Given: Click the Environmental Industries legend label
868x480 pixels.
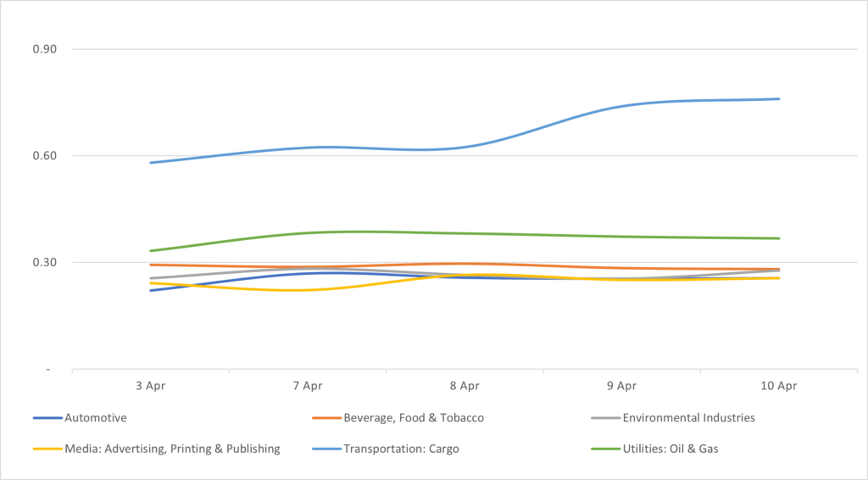Looking at the screenshot, I should pyautogui.click(x=688, y=417).
